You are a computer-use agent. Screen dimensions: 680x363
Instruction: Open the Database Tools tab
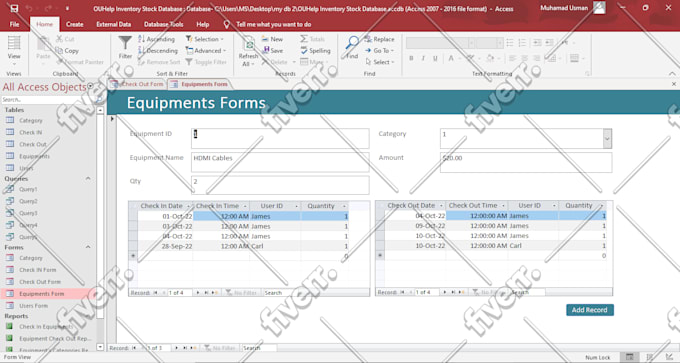[163, 24]
